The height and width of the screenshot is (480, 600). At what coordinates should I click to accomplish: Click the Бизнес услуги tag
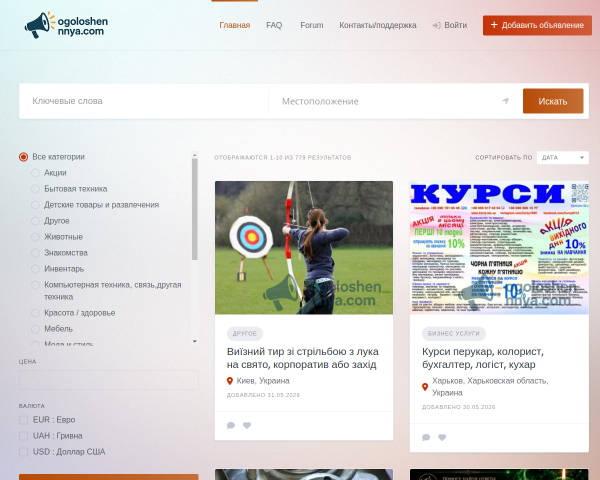tap(454, 334)
